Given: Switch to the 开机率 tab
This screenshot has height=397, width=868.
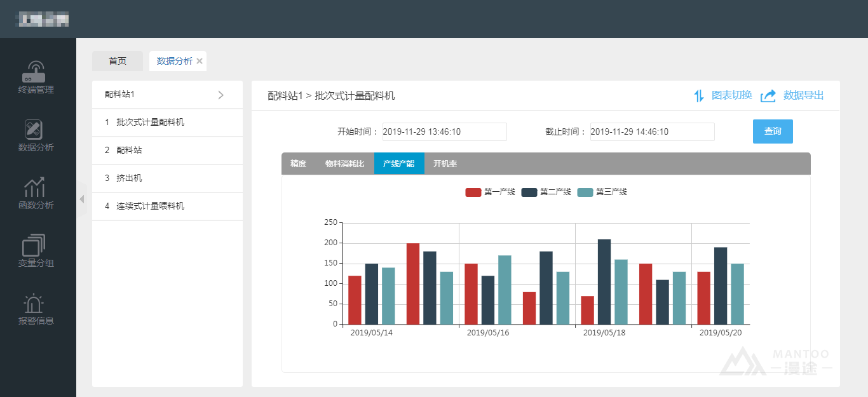Looking at the screenshot, I should click(x=445, y=164).
